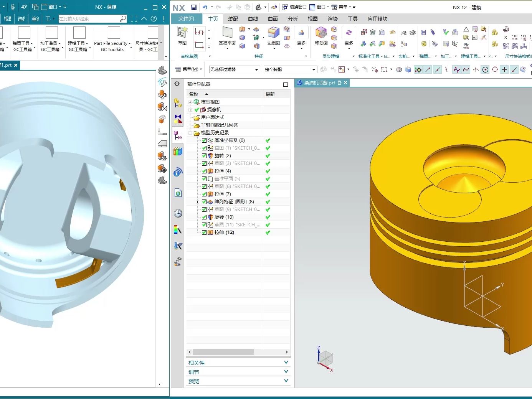Toggle checkbox for 拉伸 (12) feature
532x399 pixels.
pyautogui.click(x=204, y=232)
